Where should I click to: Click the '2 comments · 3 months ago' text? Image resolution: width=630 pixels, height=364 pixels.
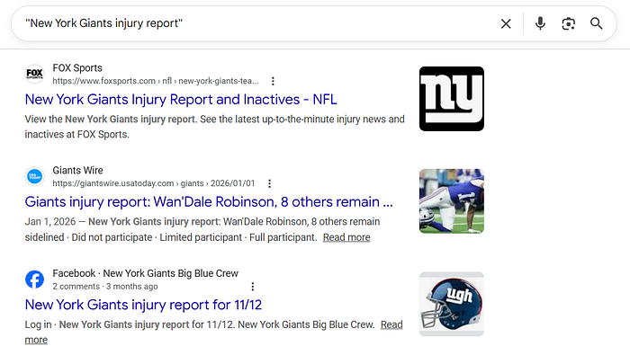[x=105, y=287]
